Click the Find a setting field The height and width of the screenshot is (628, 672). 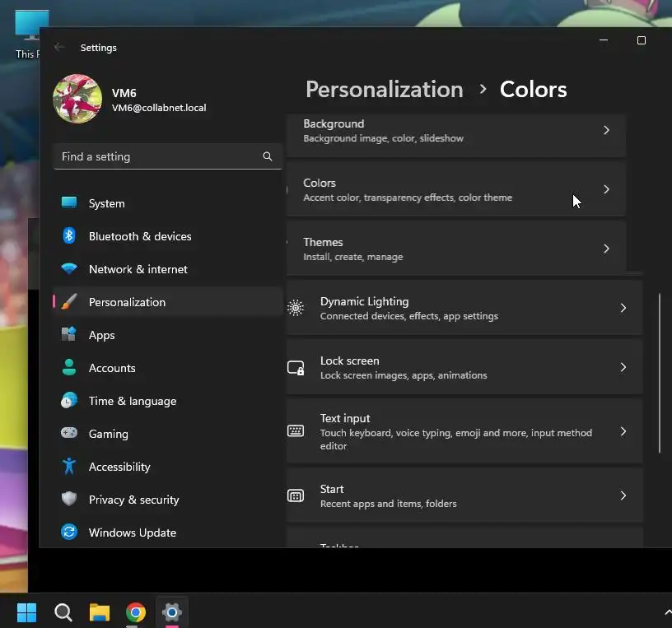167,156
